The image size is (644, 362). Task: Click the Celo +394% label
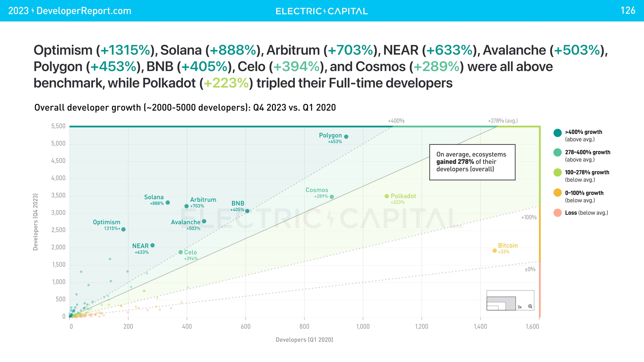click(x=191, y=255)
